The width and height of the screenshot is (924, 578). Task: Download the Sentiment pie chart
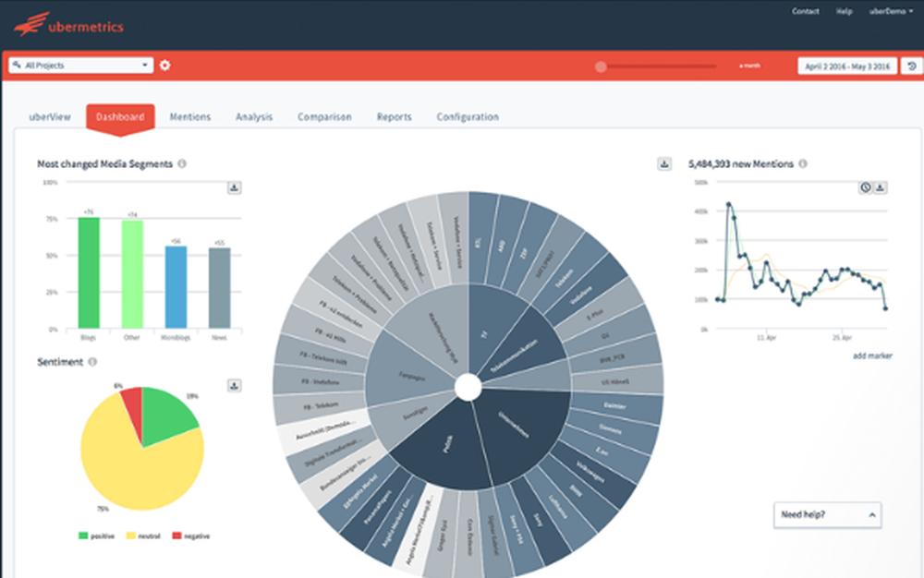coord(234,386)
